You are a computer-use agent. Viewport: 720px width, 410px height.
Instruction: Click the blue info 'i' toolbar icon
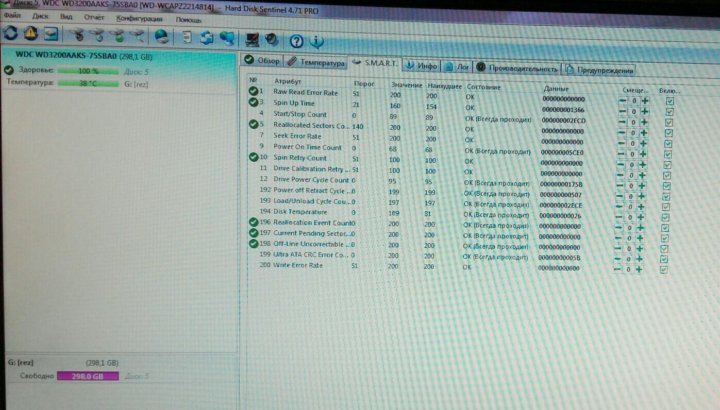pyautogui.click(x=316, y=41)
